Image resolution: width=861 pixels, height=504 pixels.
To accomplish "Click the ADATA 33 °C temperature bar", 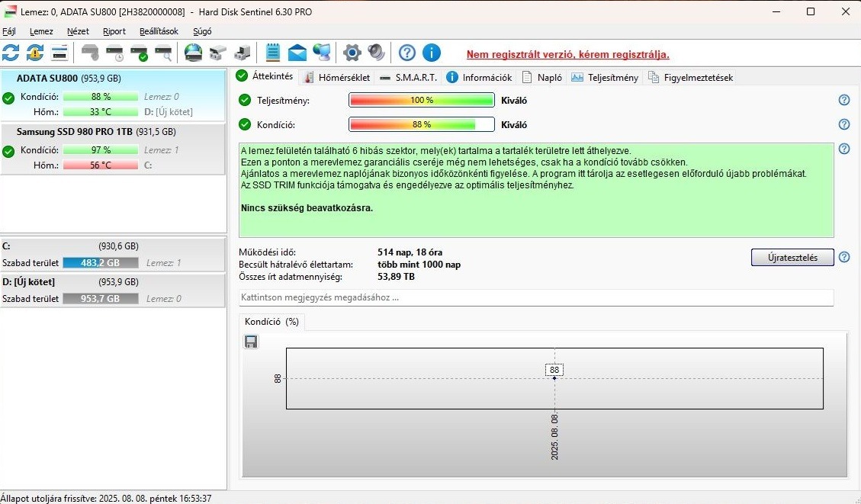I will tap(101, 111).
